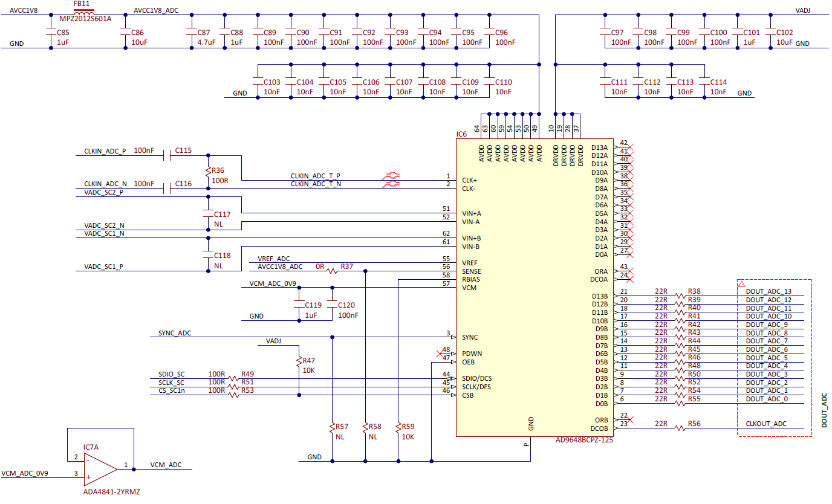Screen dimensions: 832x504
Task: Pick the C102 10uF capacitor symbol
Action: pos(769,30)
